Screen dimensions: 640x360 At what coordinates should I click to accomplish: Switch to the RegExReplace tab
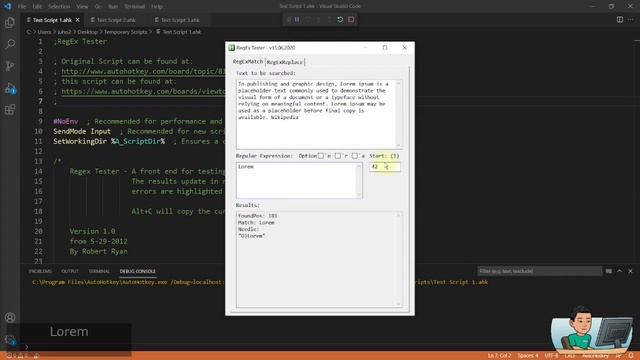[285, 62]
